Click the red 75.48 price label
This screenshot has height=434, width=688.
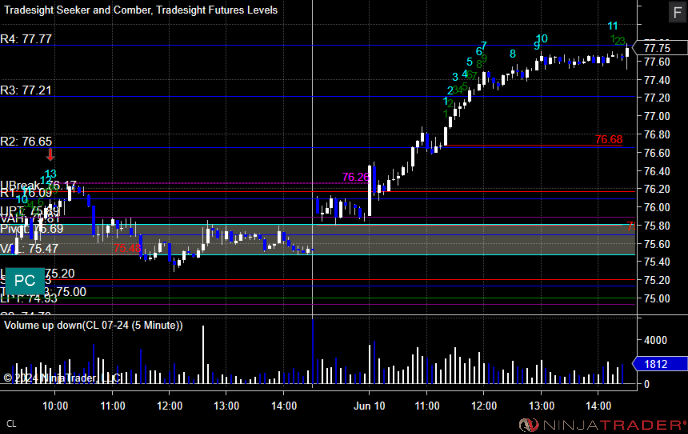point(127,248)
